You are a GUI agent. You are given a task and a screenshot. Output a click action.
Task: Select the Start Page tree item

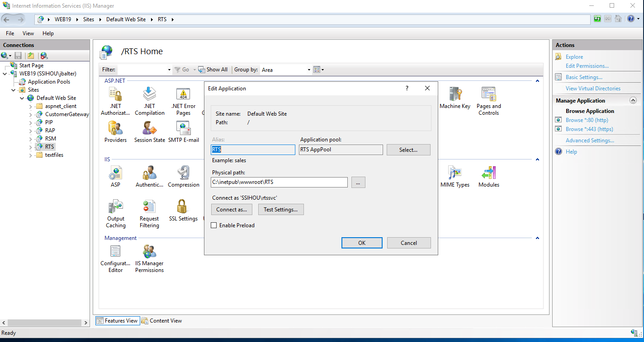pyautogui.click(x=31, y=66)
